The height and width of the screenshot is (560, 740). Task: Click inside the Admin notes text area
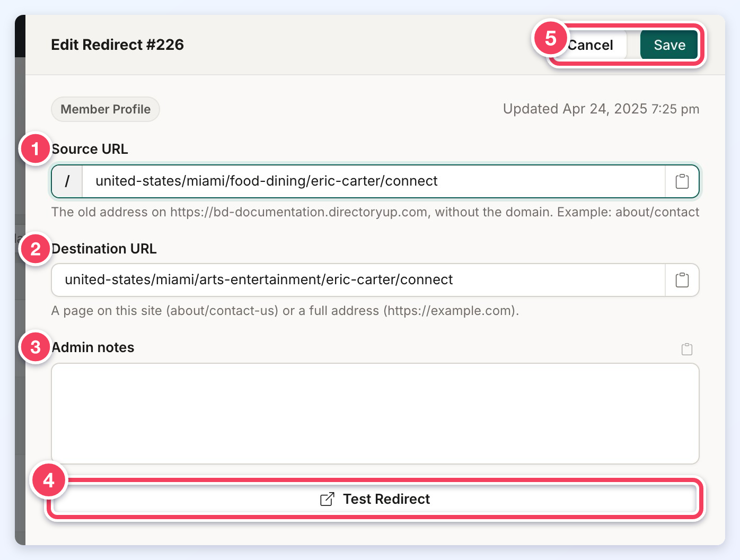click(375, 414)
